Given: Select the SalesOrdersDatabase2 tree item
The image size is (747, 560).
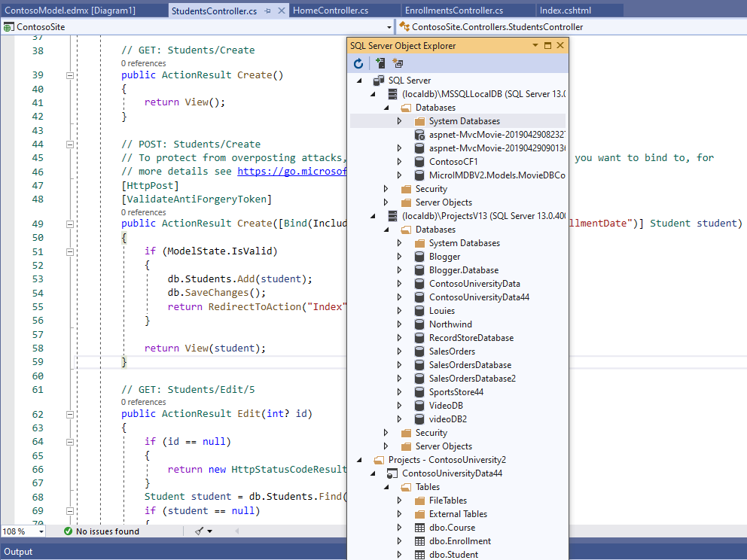Looking at the screenshot, I should pos(472,379).
